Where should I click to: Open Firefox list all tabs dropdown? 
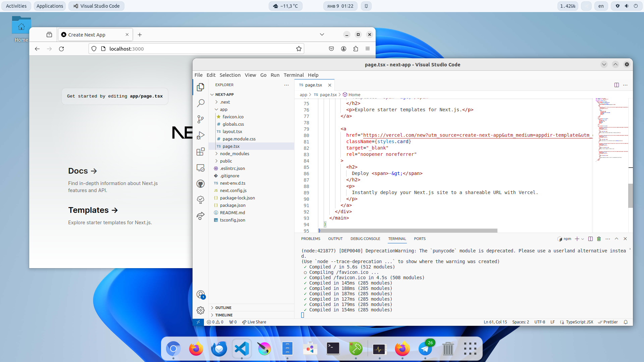(322, 35)
